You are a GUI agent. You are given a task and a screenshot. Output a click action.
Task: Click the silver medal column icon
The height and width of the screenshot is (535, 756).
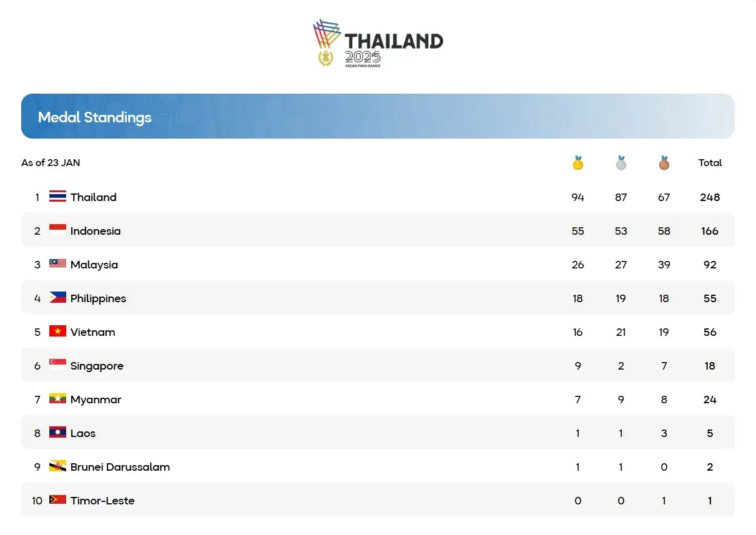[x=621, y=163]
